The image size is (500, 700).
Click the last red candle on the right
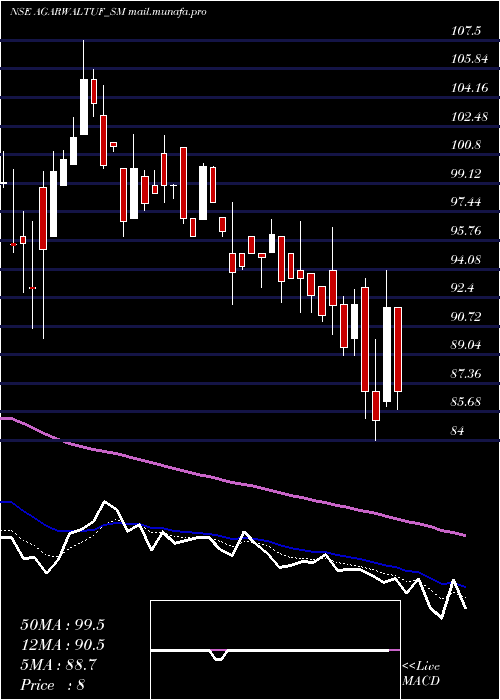pyautogui.click(x=398, y=350)
